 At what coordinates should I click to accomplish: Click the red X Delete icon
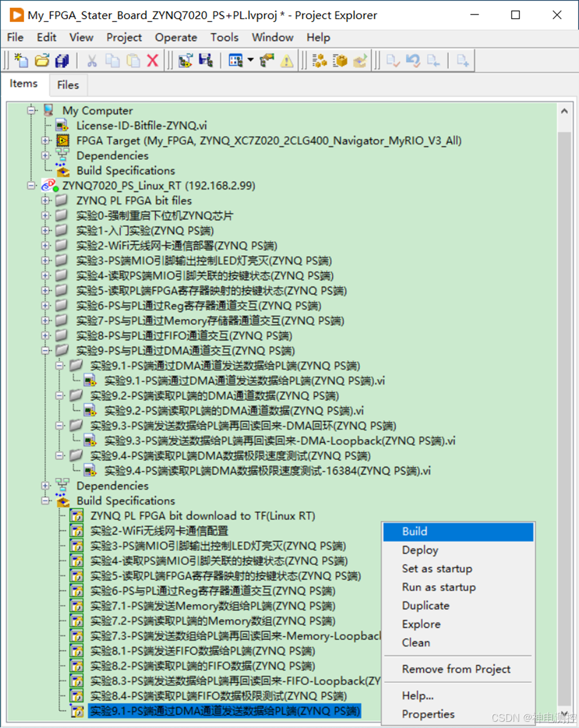pyautogui.click(x=152, y=60)
